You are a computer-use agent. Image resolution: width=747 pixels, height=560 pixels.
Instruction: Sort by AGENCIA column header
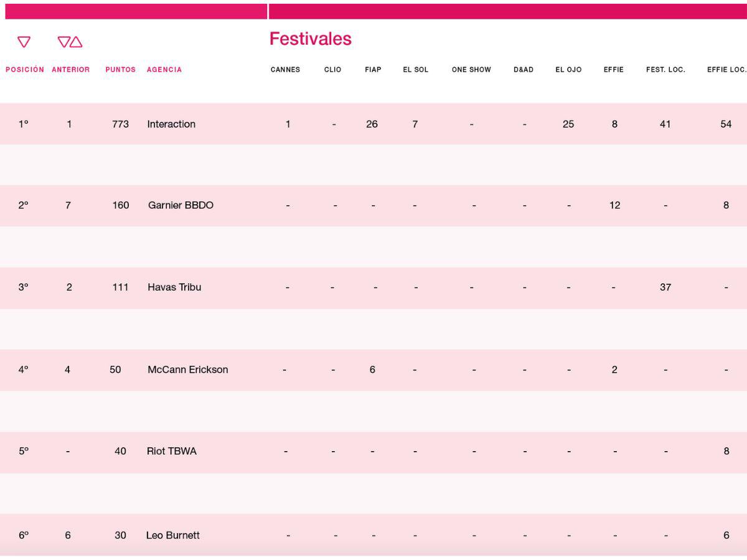pos(164,70)
